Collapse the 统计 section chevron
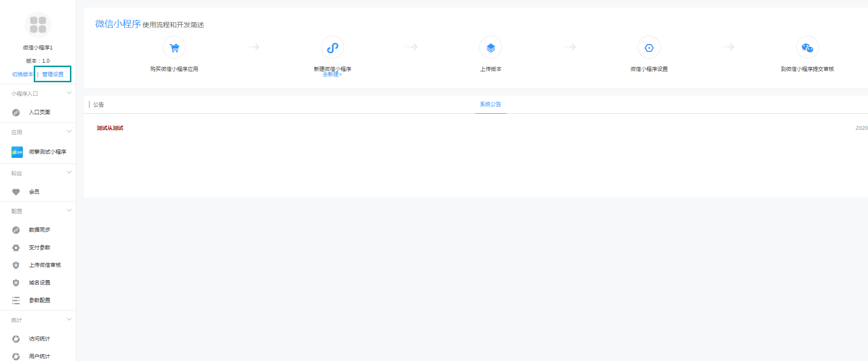Screen dimensions: 868x361 [69, 319]
